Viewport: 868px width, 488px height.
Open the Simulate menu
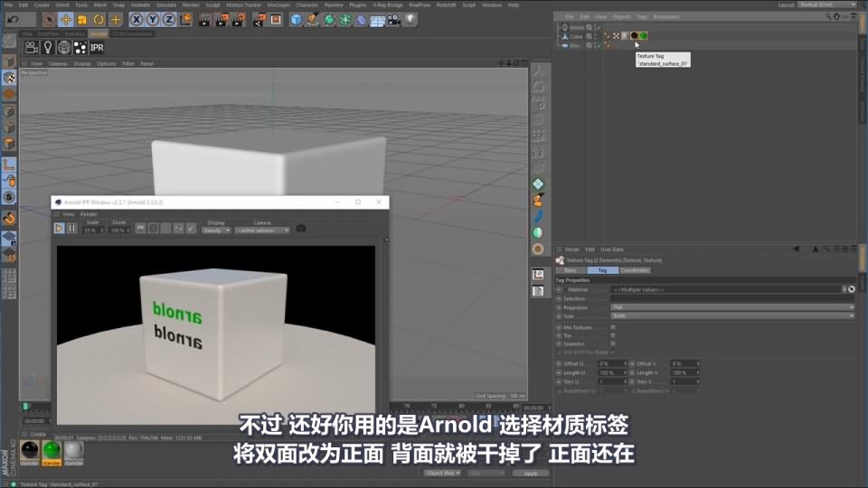[166, 5]
